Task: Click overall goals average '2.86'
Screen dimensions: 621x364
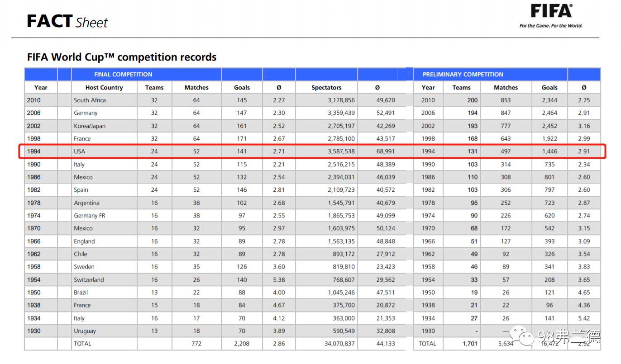Action: tap(279, 344)
